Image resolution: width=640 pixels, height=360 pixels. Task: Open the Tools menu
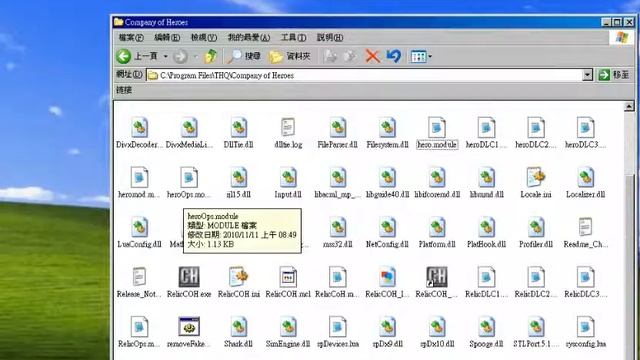point(293,38)
